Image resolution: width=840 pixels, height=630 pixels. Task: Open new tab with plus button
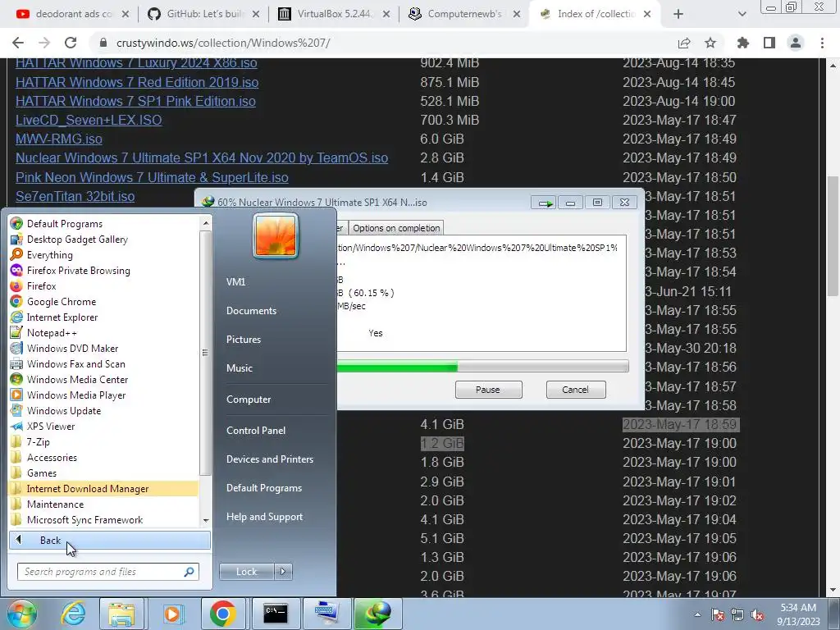pyautogui.click(x=678, y=14)
